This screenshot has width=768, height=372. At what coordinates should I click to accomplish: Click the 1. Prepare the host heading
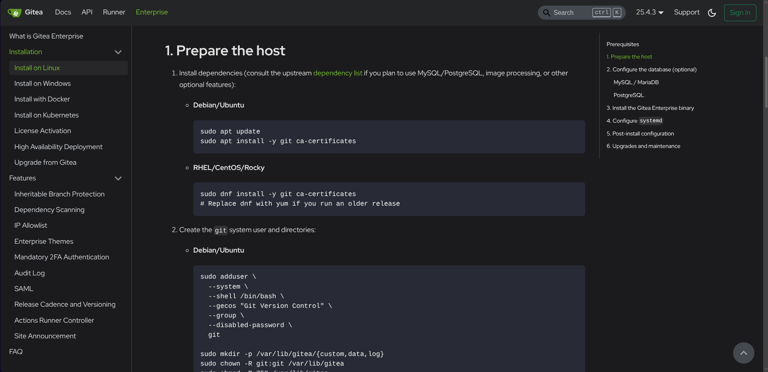point(225,51)
